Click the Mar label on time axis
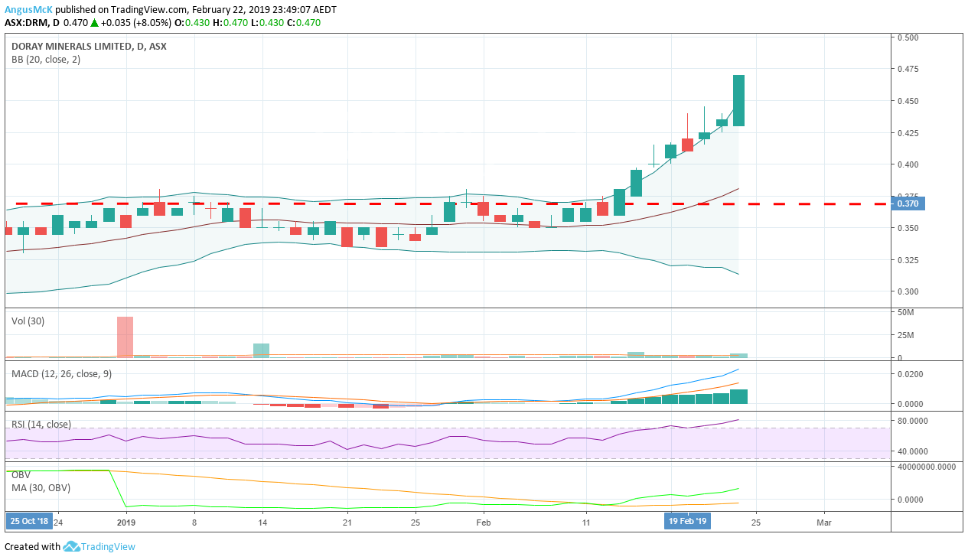This screenshot has height=560, width=968. point(824,523)
